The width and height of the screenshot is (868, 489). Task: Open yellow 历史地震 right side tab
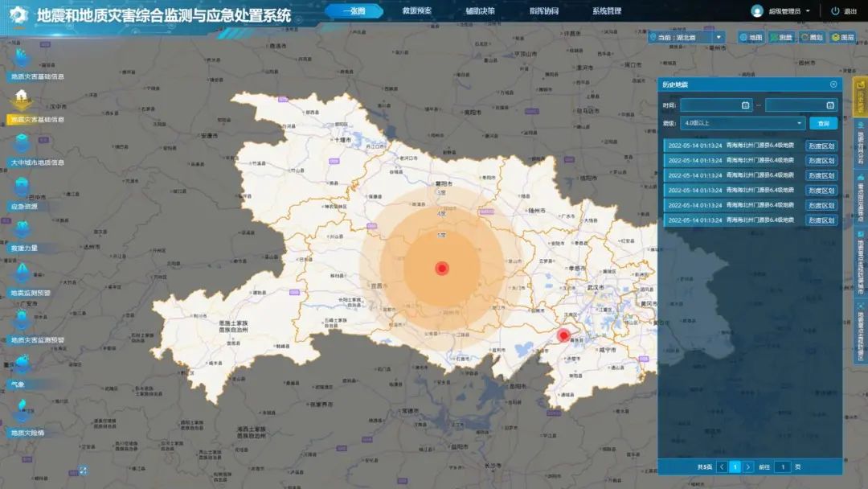coord(861,97)
